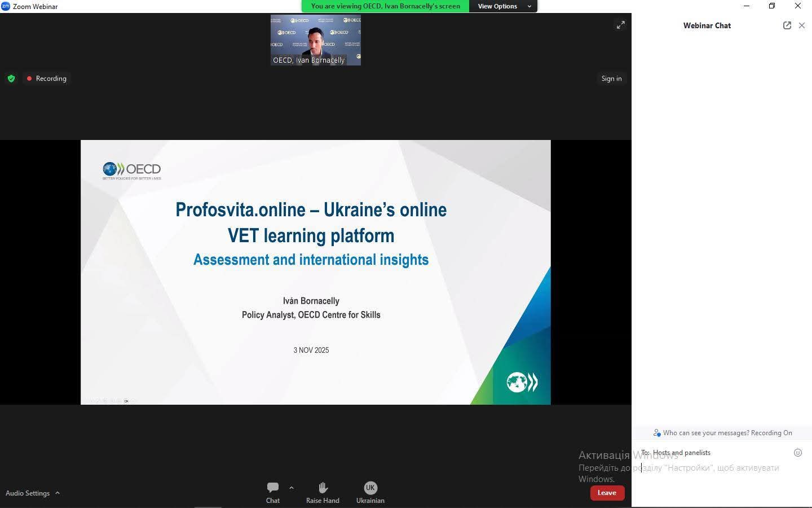Click the Raise Hand icon

[x=323, y=488]
